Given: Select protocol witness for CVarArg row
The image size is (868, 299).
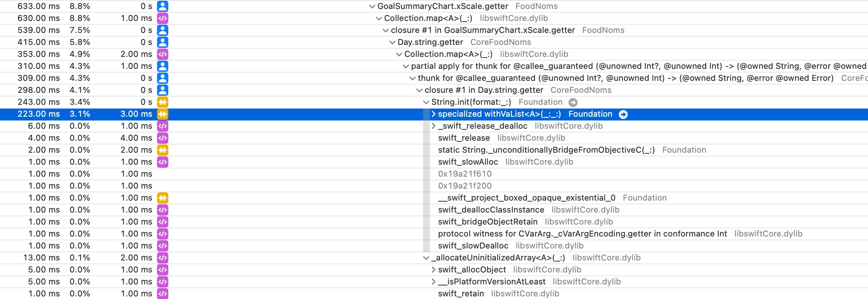Looking at the screenshot, I should [x=434, y=234].
